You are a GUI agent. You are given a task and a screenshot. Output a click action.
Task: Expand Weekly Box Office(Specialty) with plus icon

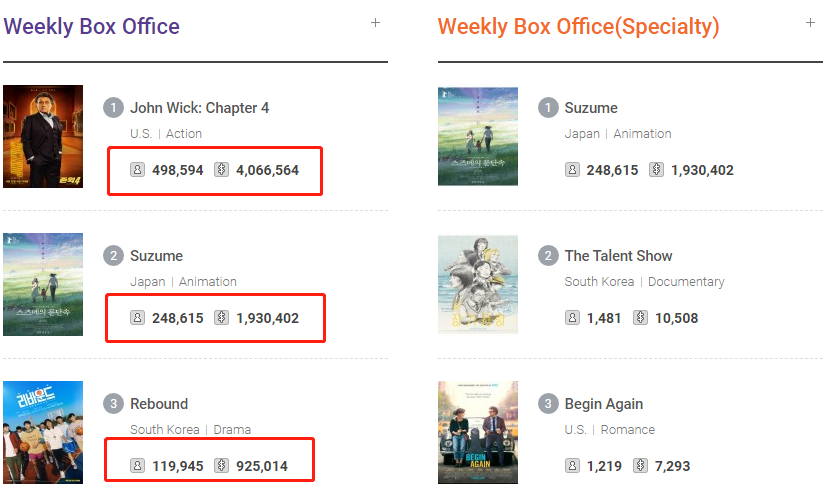(810, 23)
